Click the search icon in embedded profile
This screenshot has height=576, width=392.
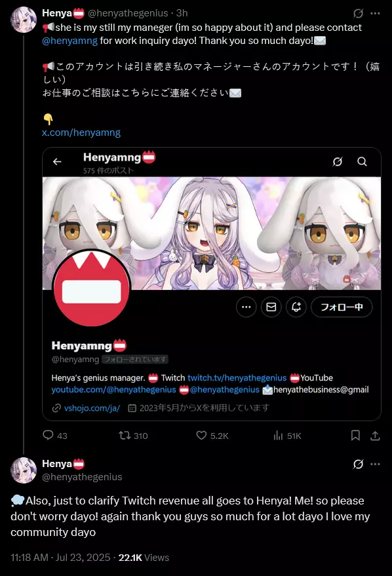point(363,161)
